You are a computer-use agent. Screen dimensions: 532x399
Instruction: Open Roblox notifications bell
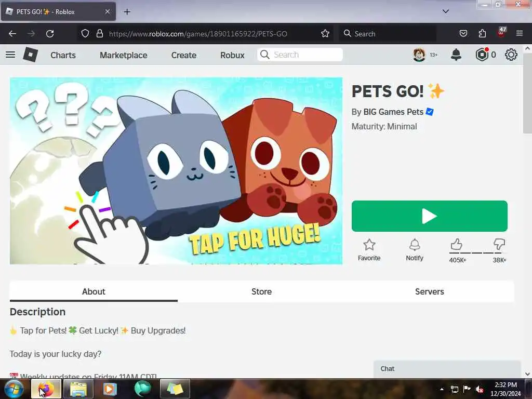coord(456,55)
